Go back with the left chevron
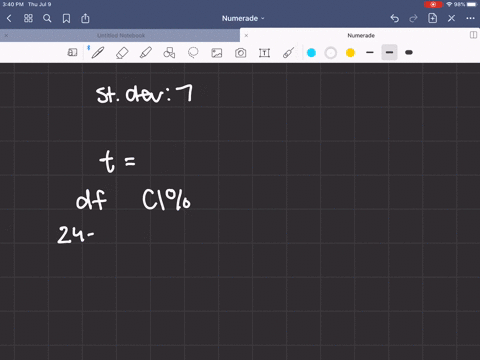 pos(9,18)
